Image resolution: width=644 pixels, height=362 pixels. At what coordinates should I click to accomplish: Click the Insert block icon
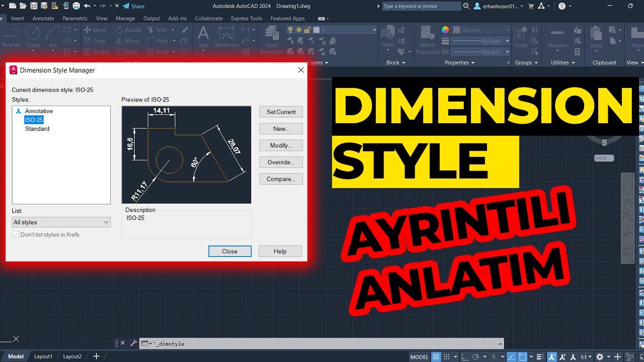387,36
